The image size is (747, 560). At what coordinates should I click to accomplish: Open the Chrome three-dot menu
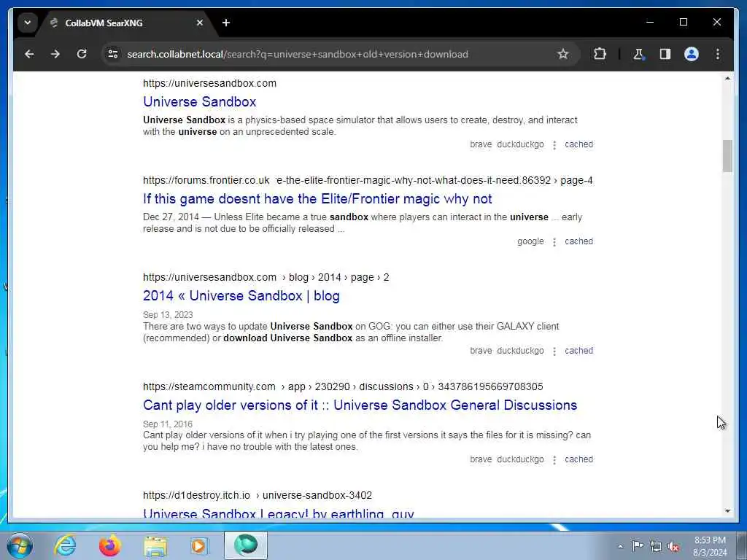coord(718,54)
